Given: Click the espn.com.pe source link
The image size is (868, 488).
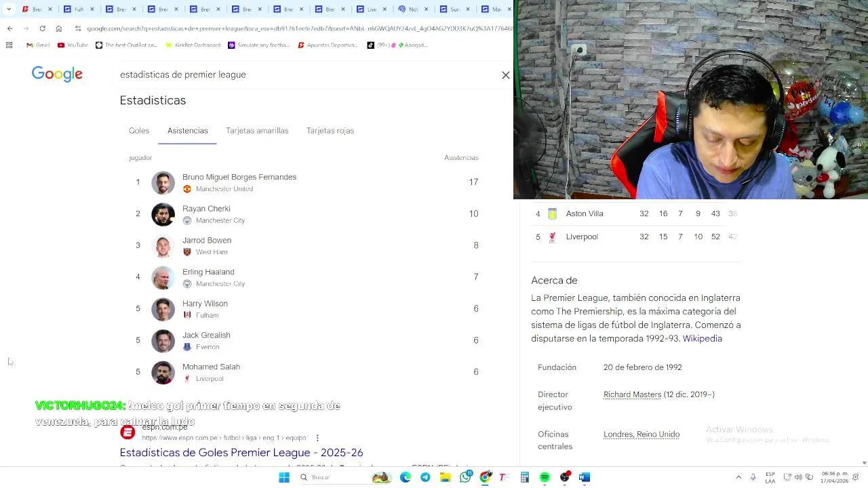Looking at the screenshot, I should click(x=165, y=428).
